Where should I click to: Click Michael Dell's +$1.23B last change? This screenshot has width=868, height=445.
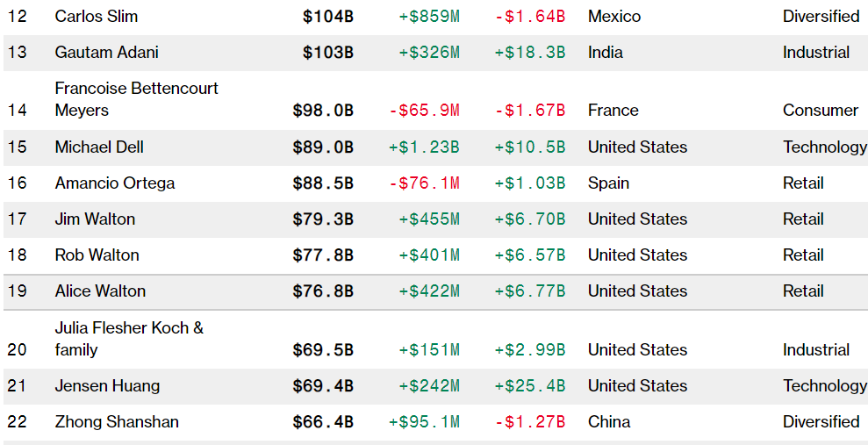(424, 147)
